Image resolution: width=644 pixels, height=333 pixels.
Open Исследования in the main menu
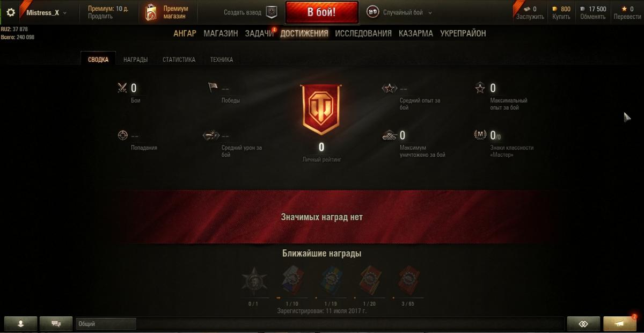click(363, 33)
